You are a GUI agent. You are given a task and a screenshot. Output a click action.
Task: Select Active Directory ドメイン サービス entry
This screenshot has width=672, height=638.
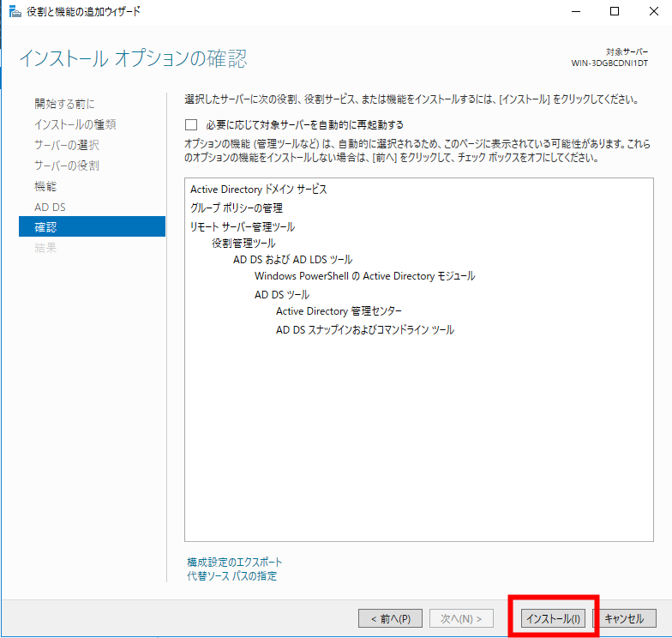[x=259, y=189]
